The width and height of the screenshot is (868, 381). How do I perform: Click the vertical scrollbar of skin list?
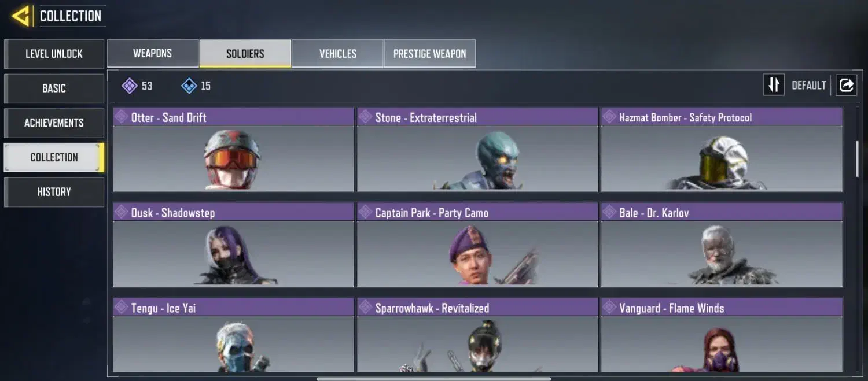858,158
